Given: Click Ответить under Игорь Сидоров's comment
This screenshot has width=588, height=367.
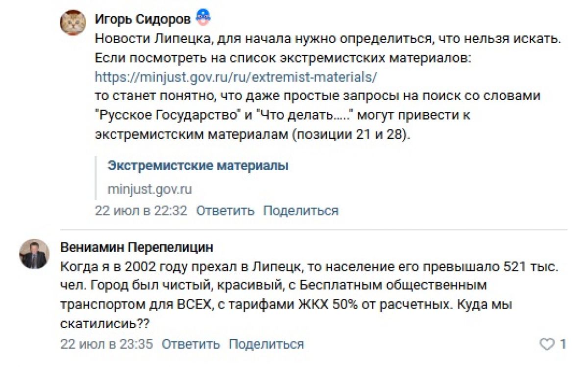Looking at the screenshot, I should pyautogui.click(x=225, y=211).
